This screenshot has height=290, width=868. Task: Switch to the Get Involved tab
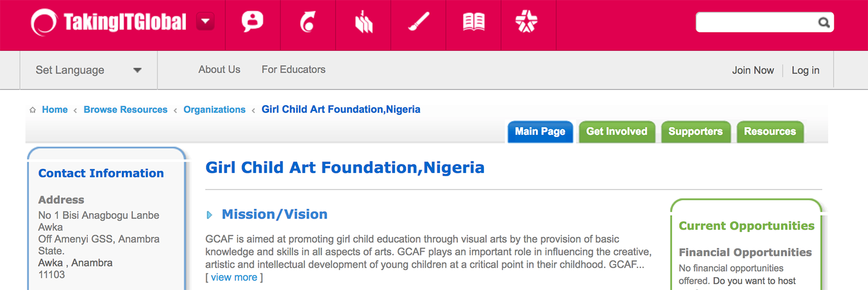(x=617, y=132)
